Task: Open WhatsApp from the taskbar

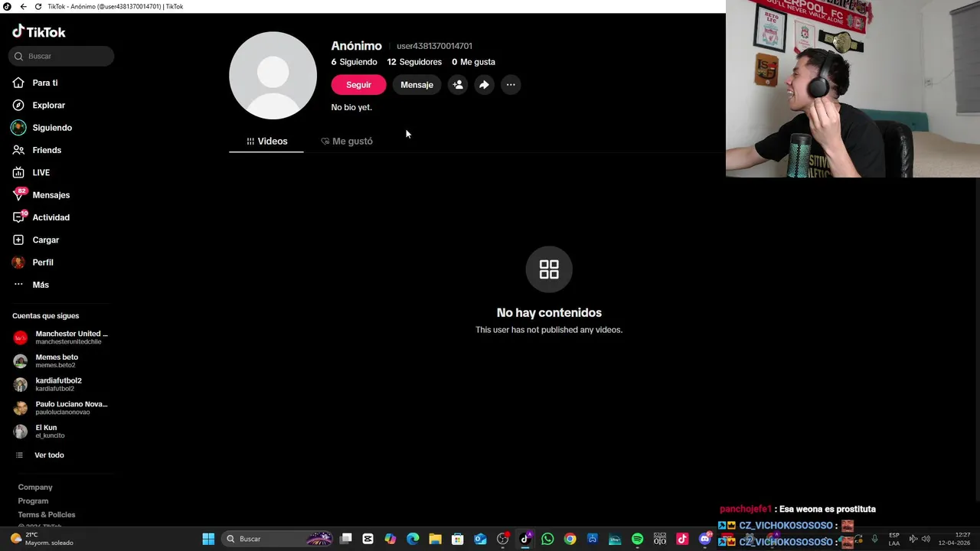Action: pyautogui.click(x=547, y=539)
